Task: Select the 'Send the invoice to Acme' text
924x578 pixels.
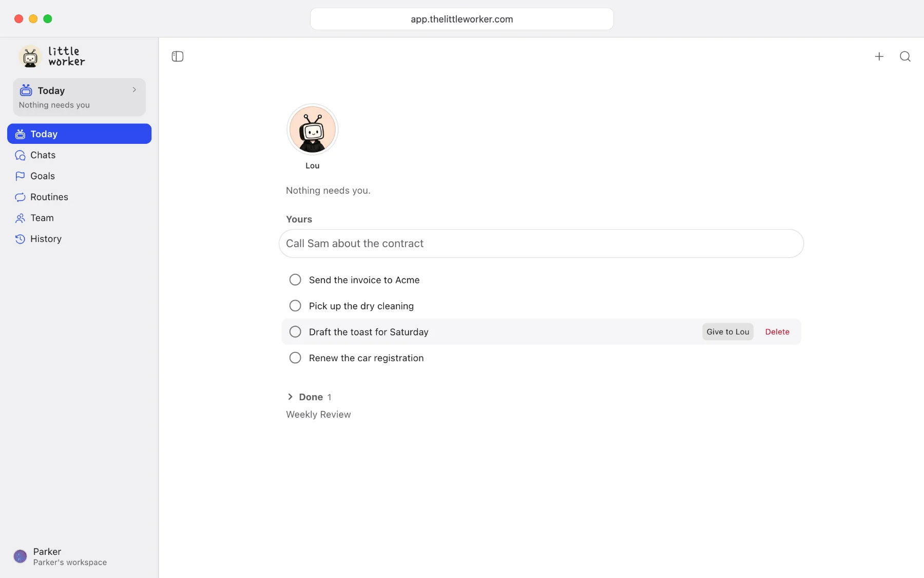Action: click(364, 280)
